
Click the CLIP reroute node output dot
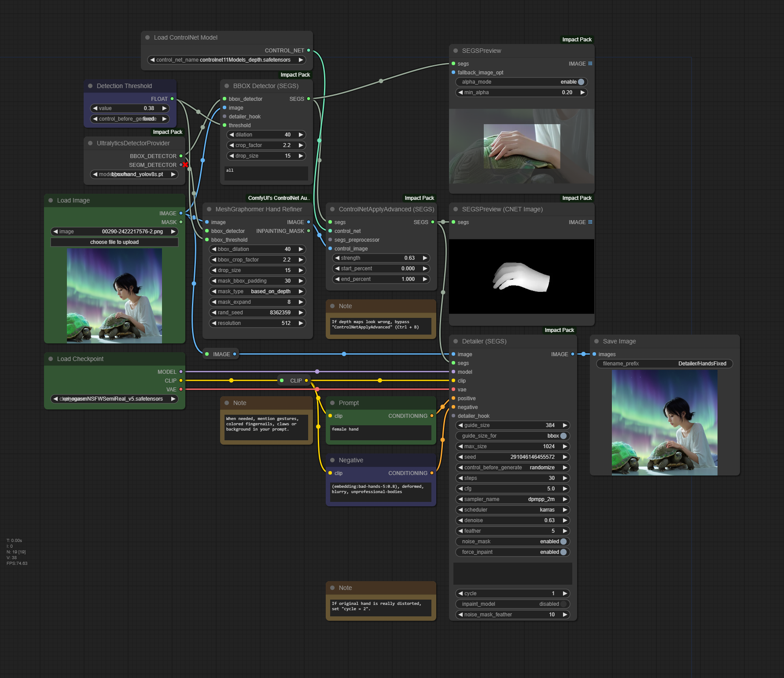[x=306, y=381]
